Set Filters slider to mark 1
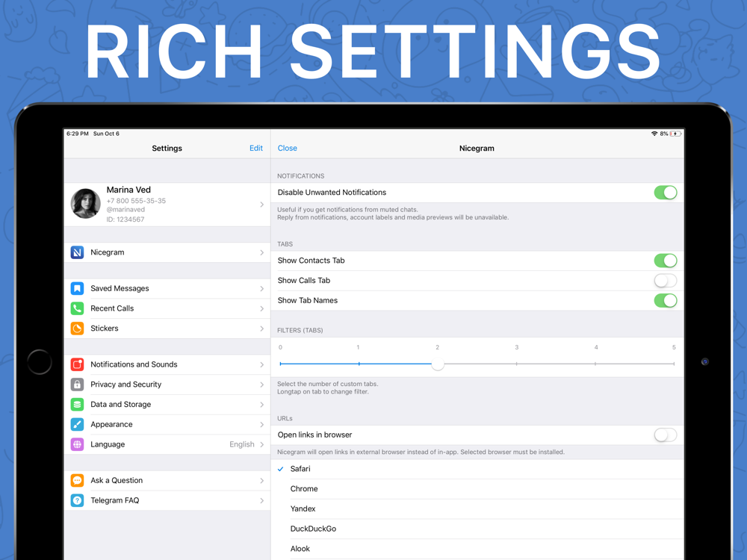The height and width of the screenshot is (560, 747). tap(359, 364)
